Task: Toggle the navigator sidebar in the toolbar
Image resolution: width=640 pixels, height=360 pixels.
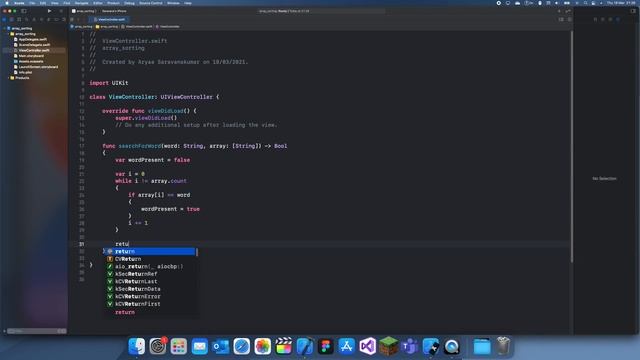Action: (24, 11)
